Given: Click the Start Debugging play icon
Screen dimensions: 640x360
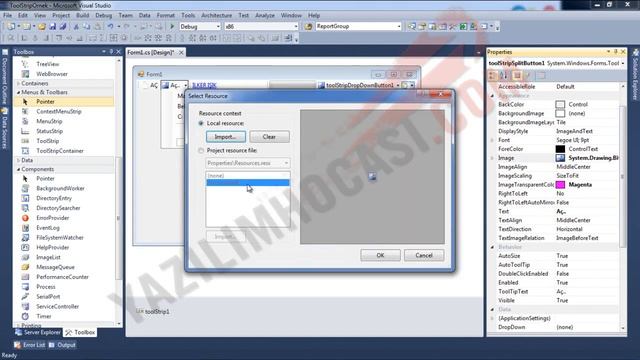Looking at the screenshot, I should click(172, 26).
